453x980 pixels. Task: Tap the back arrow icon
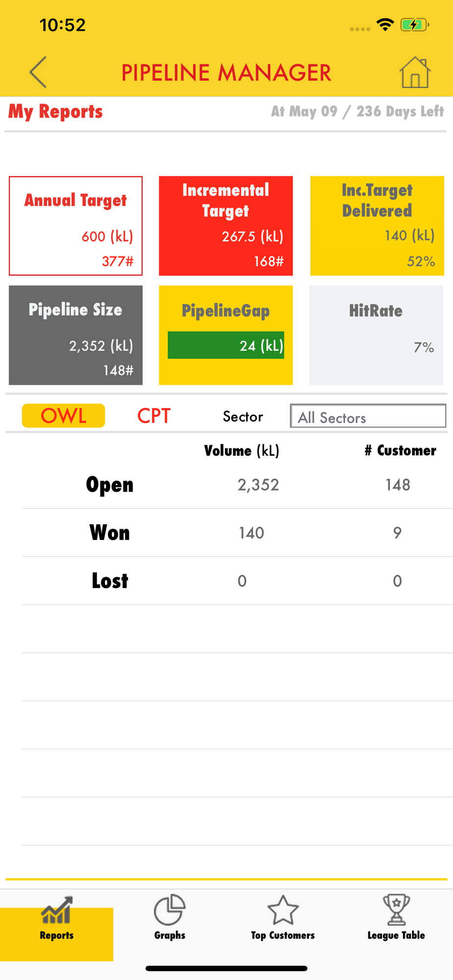(38, 72)
